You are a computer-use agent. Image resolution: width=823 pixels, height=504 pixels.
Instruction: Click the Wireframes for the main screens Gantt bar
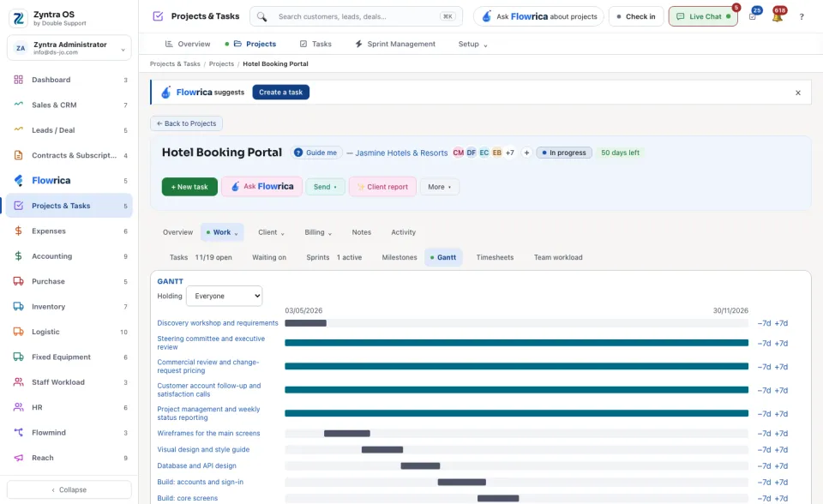347,434
